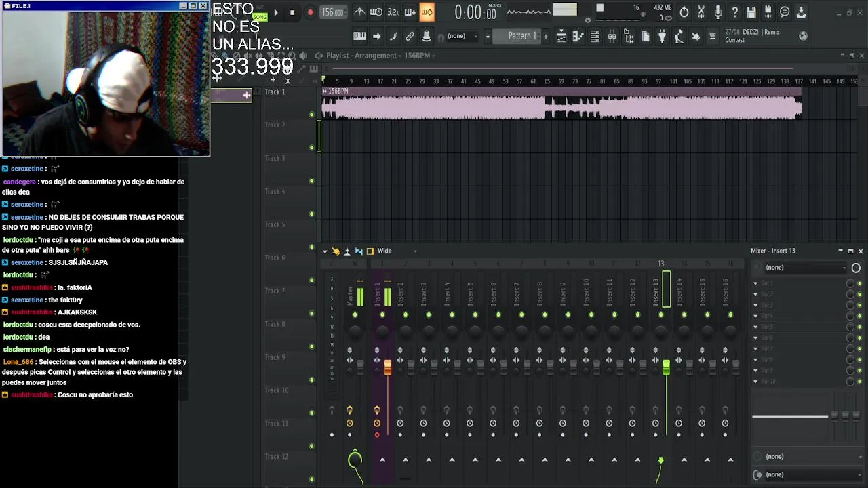The image size is (868, 488).
Task: Expand Slot 1 effect menu arrow
Action: click(x=755, y=283)
